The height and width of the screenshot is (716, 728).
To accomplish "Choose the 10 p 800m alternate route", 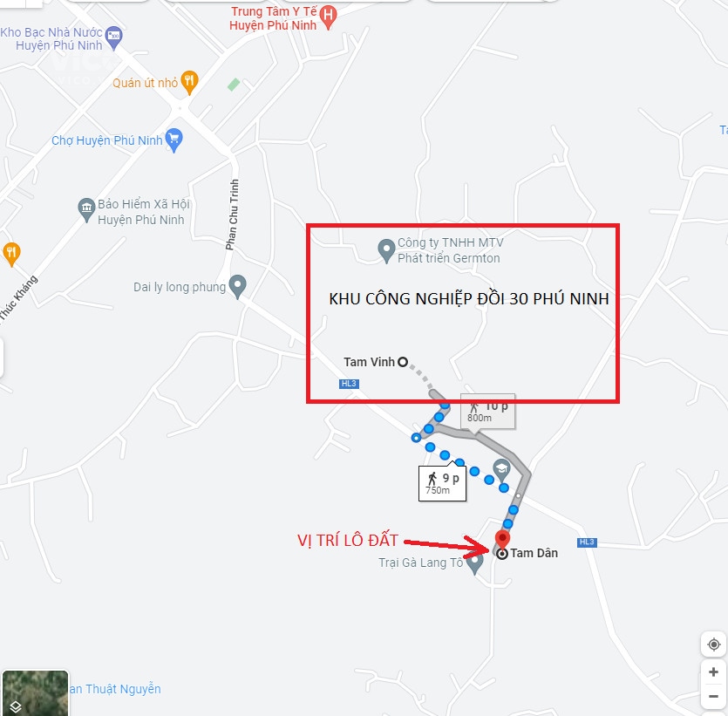I will tap(487, 411).
